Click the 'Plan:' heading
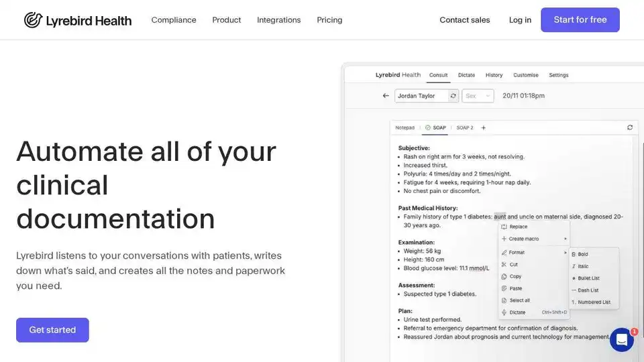 pyautogui.click(x=405, y=310)
